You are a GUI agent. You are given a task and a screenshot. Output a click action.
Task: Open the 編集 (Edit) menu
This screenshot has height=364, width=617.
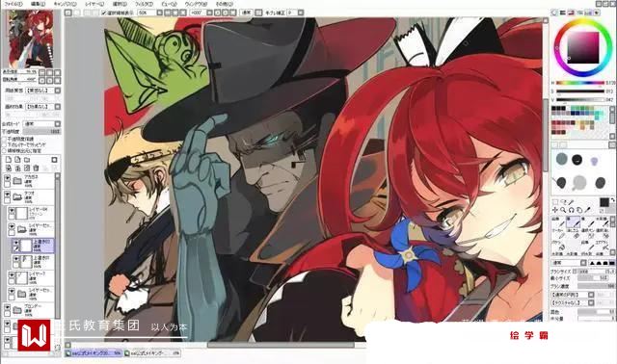coord(38,4)
